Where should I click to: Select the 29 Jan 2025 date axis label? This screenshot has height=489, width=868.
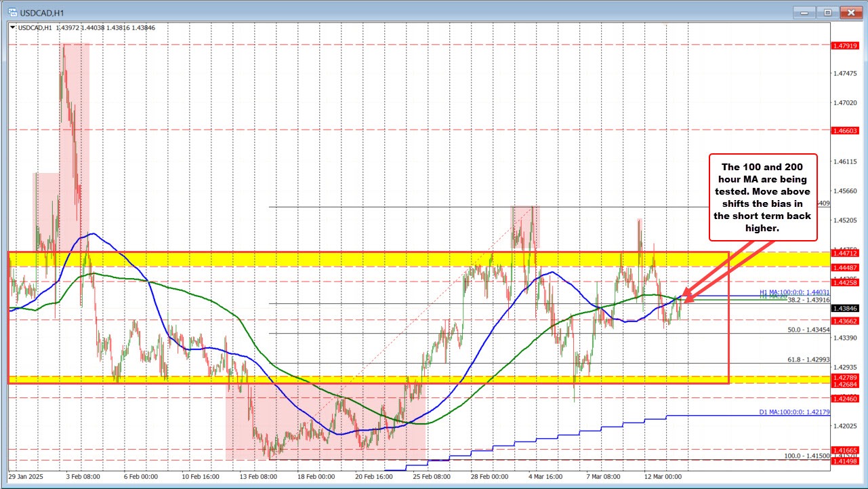coord(27,477)
